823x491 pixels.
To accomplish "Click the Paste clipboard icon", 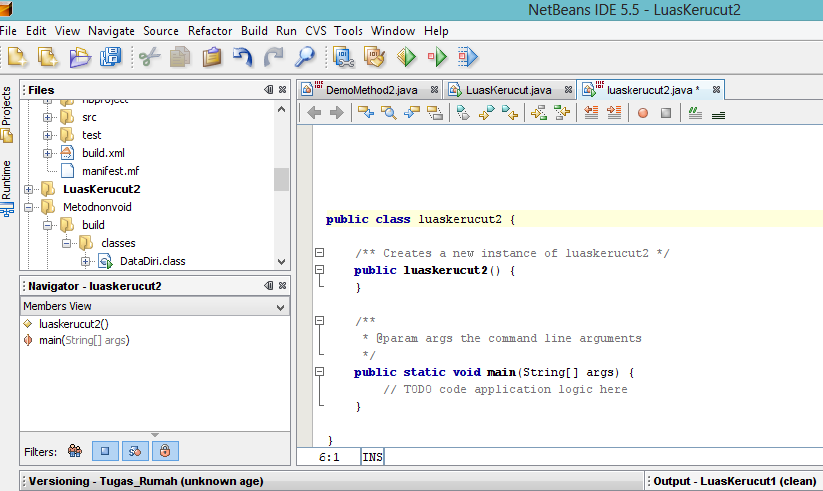I will [x=212, y=57].
